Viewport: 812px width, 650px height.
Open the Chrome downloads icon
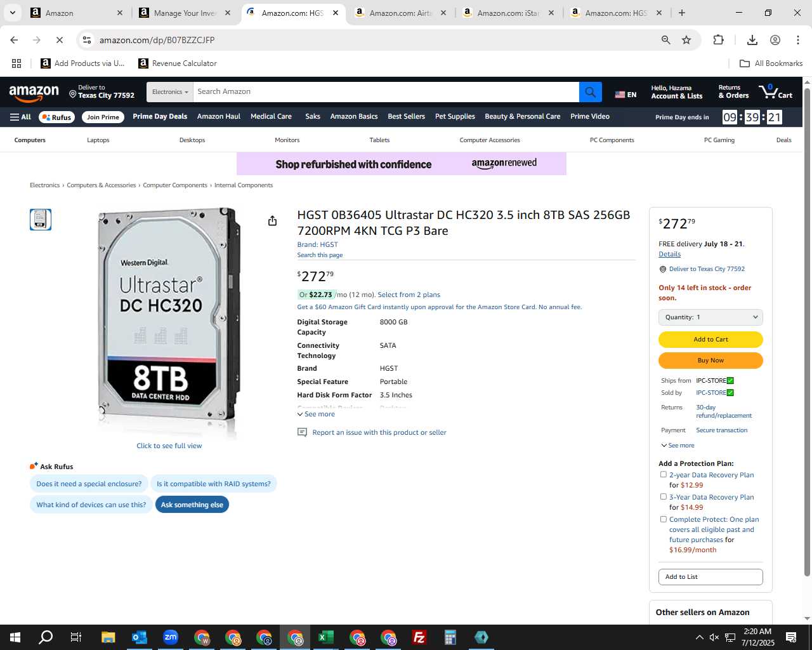(x=752, y=40)
